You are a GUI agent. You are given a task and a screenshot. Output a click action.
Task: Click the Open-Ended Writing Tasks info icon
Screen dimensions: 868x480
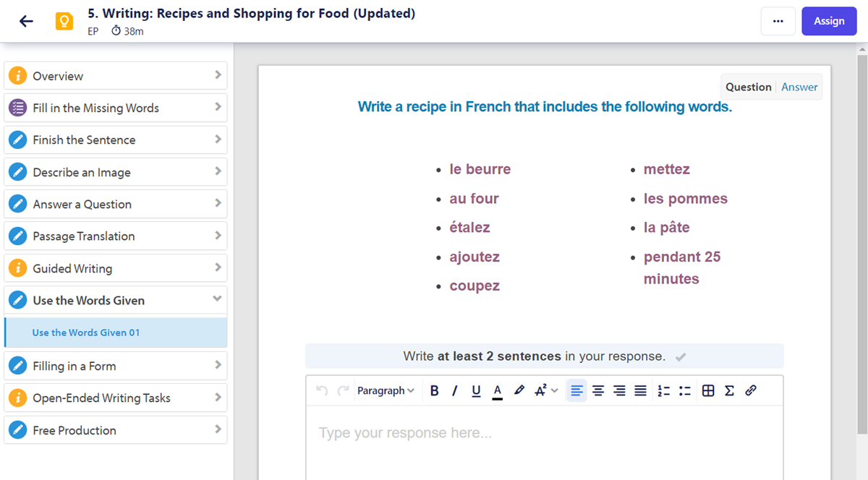[17, 398]
